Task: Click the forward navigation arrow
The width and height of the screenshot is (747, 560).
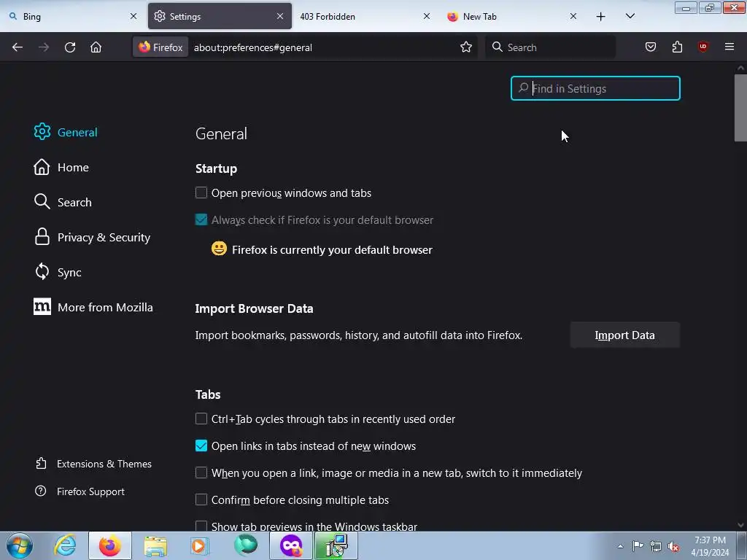Action: click(44, 47)
